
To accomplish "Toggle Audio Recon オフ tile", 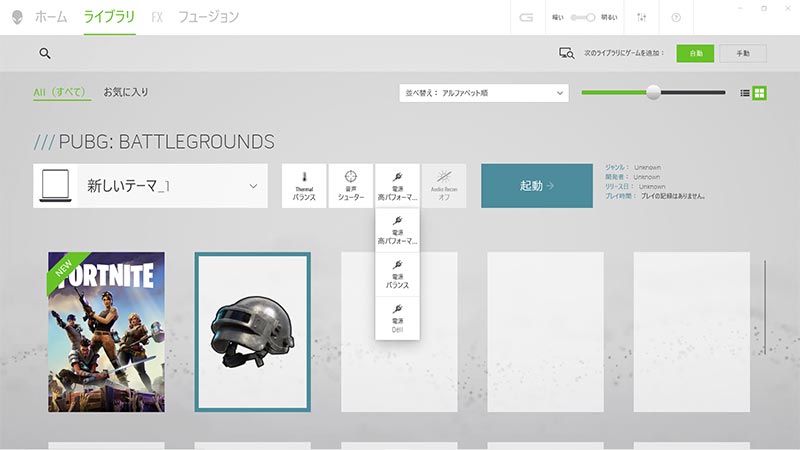I will click(x=444, y=186).
